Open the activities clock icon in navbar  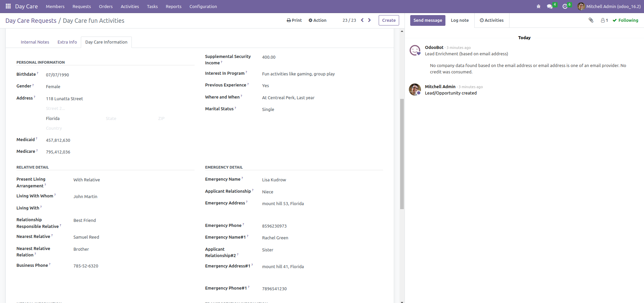click(565, 6)
